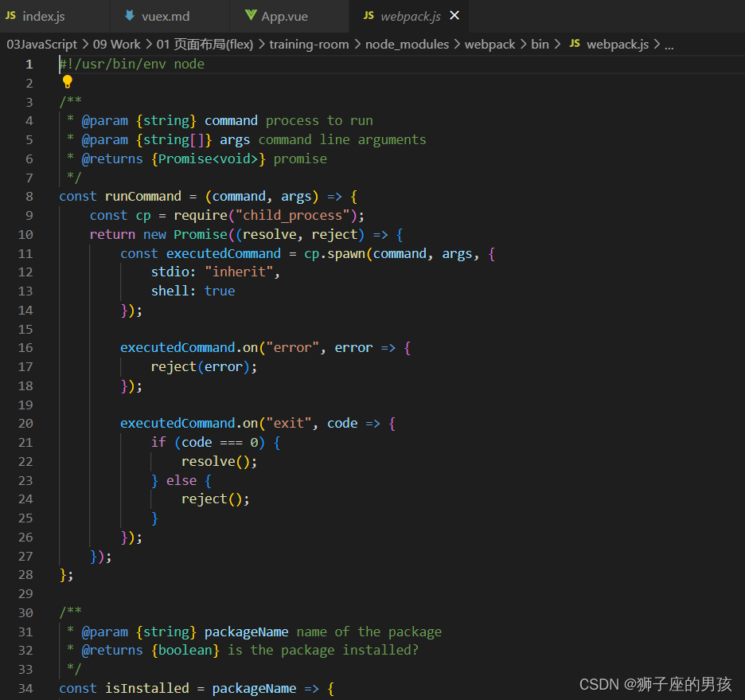The width and height of the screenshot is (745, 700).
Task: Click 'code === 0' condition
Action: point(220,443)
